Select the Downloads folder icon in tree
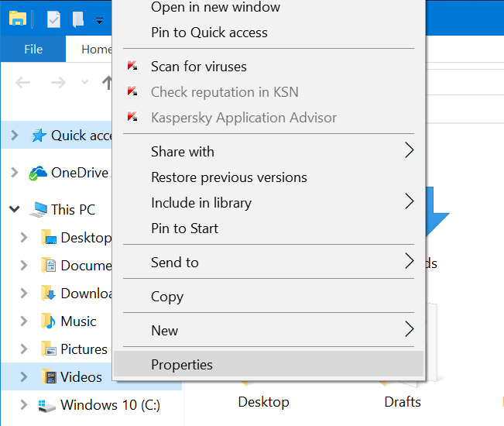 49,293
